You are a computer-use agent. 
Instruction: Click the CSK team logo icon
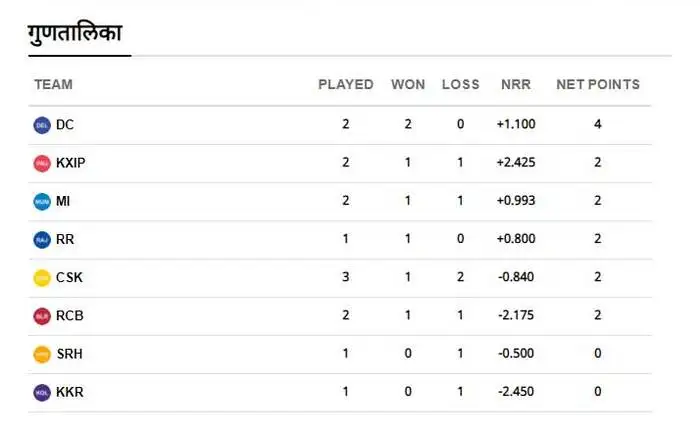41,278
